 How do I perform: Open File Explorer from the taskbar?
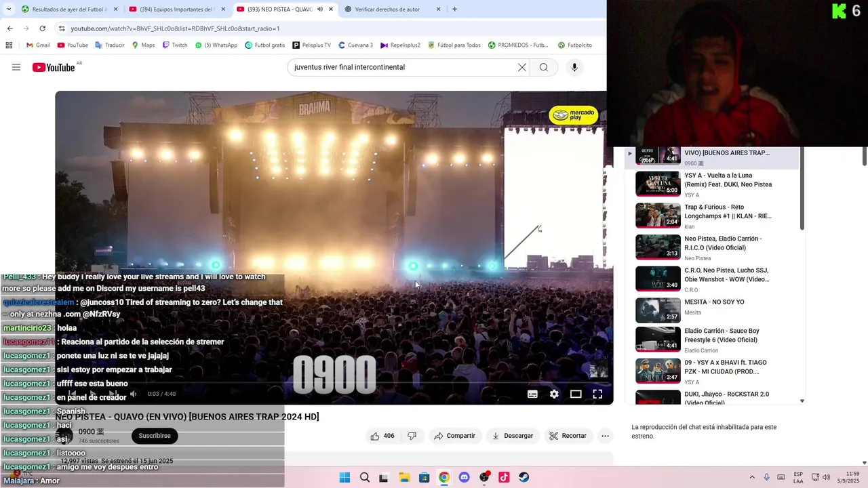tap(404, 477)
